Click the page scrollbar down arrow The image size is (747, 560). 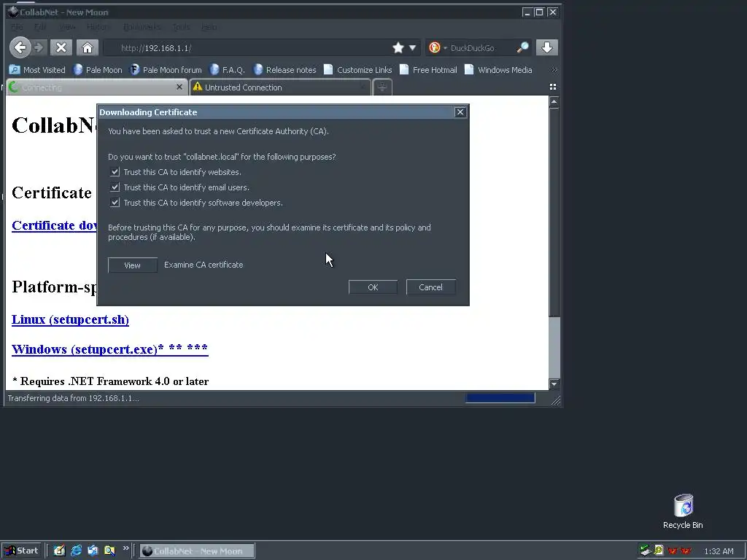coord(554,384)
